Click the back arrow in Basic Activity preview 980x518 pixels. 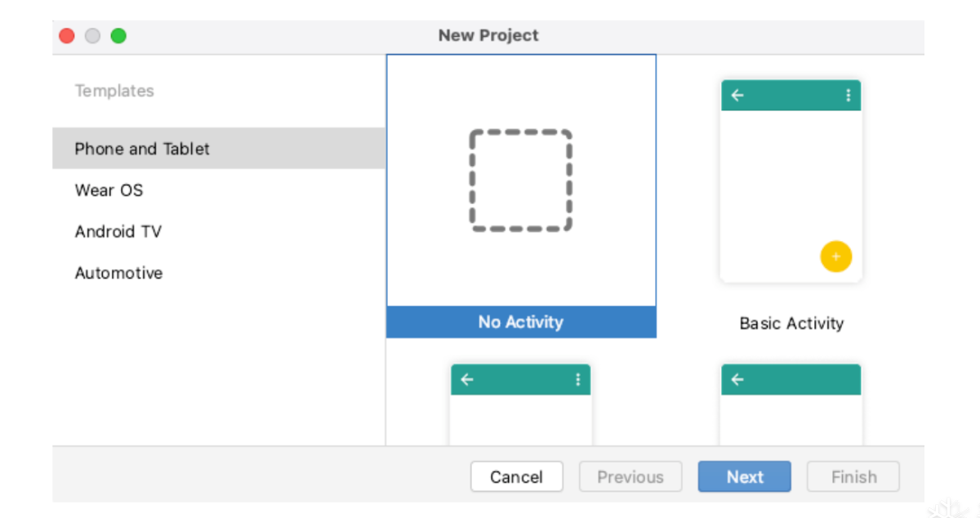pos(737,96)
